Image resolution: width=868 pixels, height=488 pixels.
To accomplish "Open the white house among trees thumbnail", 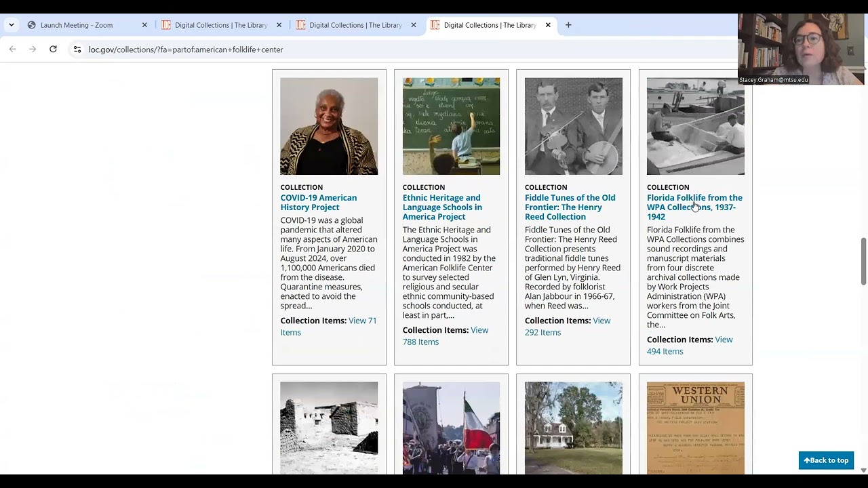I will coord(573,428).
